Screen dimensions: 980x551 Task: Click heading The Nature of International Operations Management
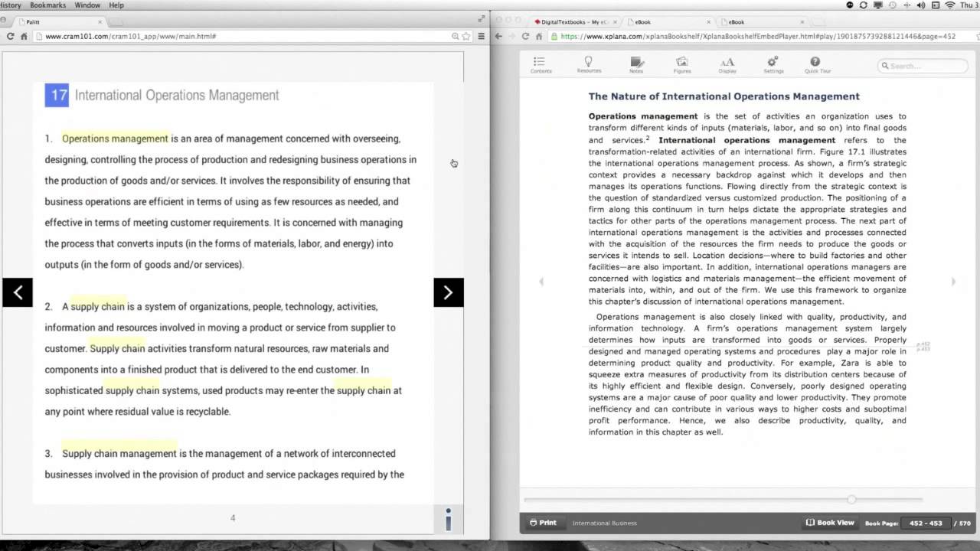tap(724, 96)
